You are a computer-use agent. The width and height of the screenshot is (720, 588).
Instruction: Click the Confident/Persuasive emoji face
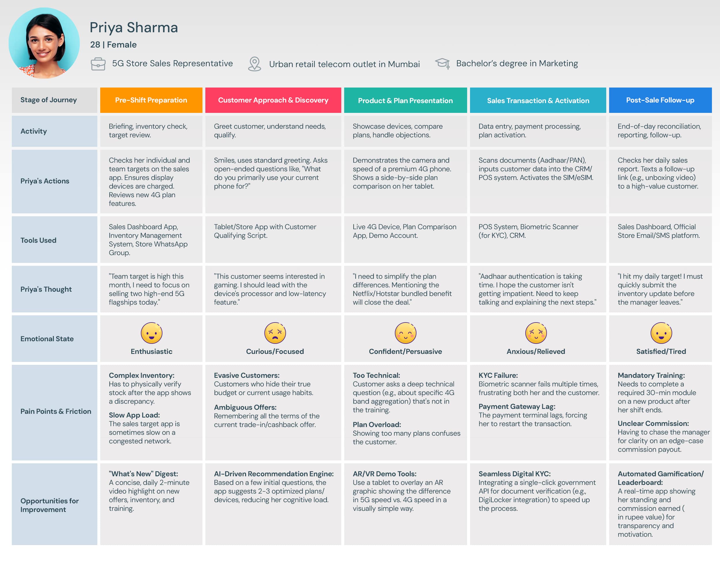pyautogui.click(x=405, y=333)
